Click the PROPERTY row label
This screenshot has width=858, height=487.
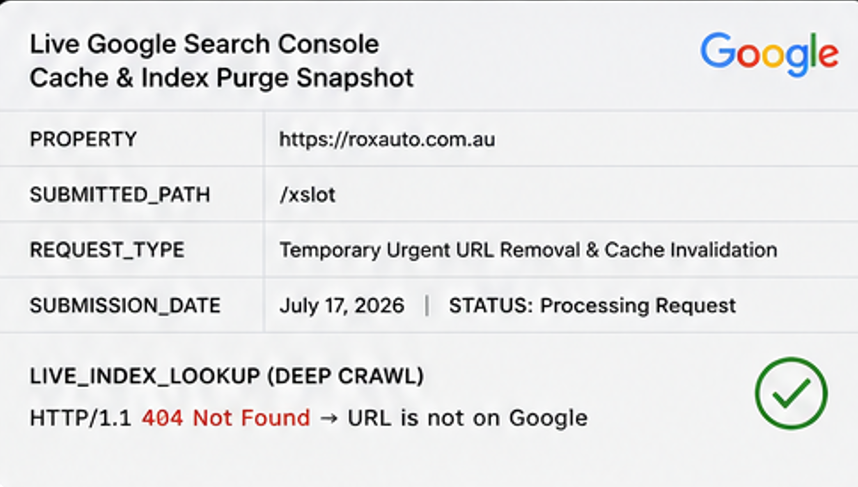point(83,139)
